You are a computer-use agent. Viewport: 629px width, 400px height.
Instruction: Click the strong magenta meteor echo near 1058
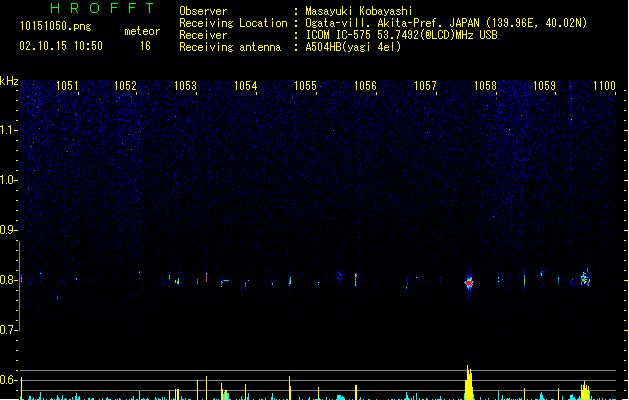pyautogui.click(x=469, y=282)
